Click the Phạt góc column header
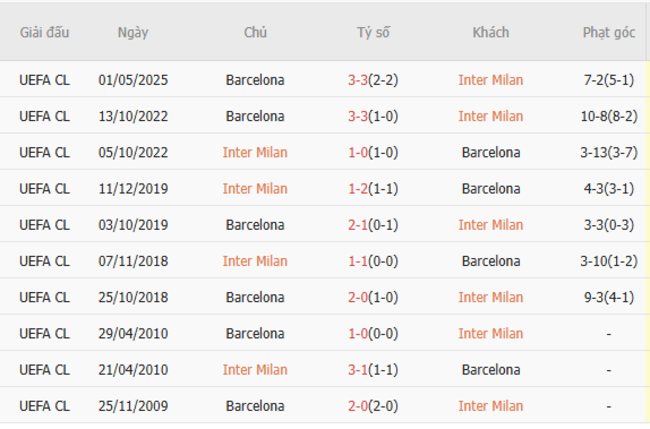This screenshot has width=650, height=429. pyautogui.click(x=609, y=32)
